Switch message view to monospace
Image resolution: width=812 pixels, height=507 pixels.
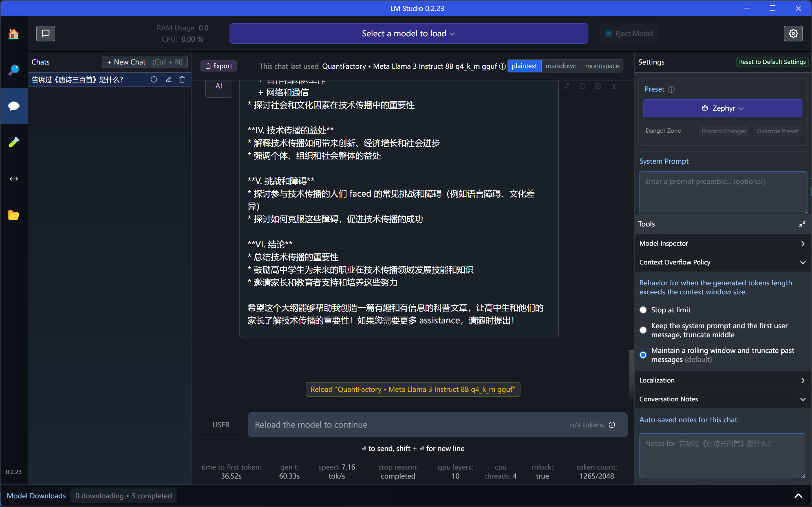(x=602, y=66)
